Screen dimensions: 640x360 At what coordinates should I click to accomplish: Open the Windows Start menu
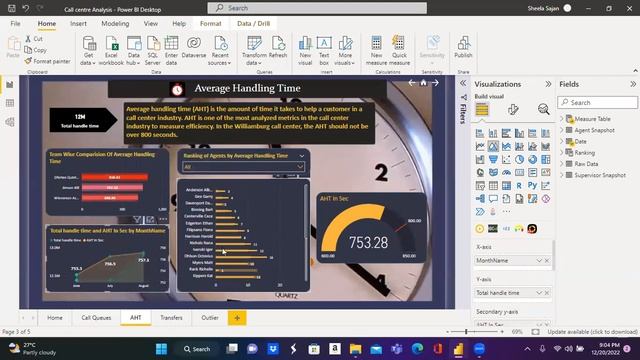pos(162,349)
